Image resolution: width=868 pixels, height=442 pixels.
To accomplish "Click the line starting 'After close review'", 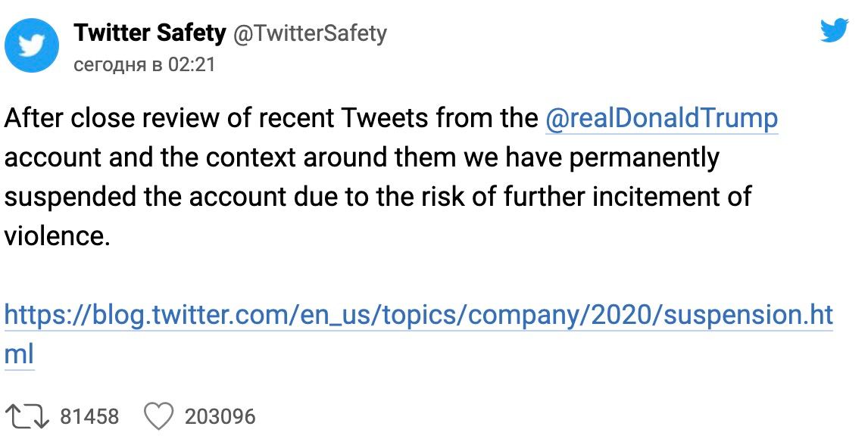I will (x=392, y=119).
